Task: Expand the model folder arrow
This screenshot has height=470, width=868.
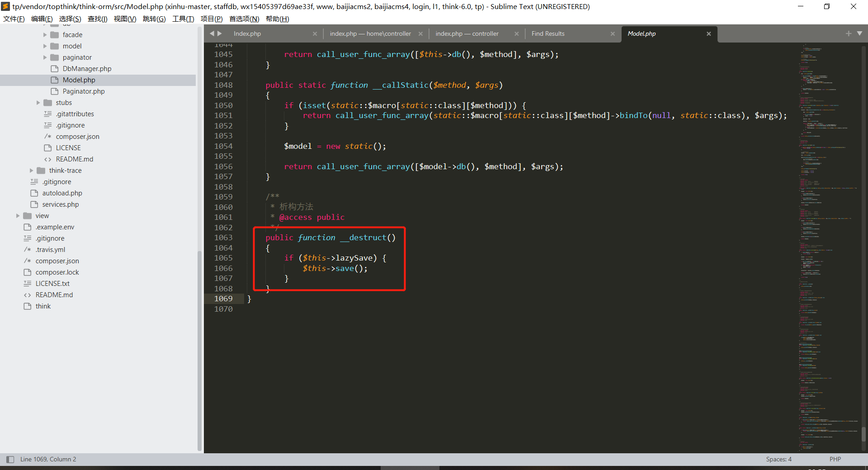Action: 45,46
